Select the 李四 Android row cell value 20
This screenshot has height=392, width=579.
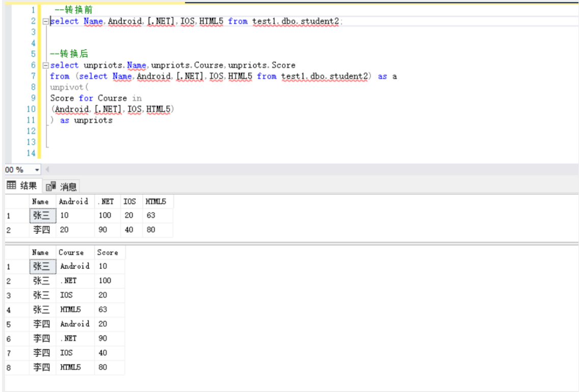click(x=104, y=324)
